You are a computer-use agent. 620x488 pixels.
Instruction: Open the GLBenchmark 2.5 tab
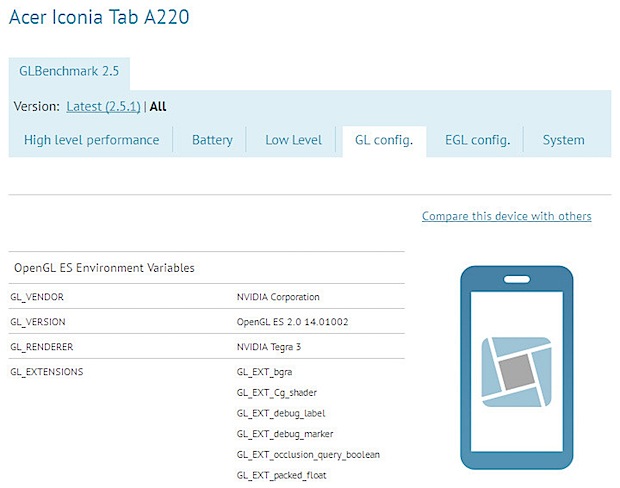pyautogui.click(x=69, y=73)
